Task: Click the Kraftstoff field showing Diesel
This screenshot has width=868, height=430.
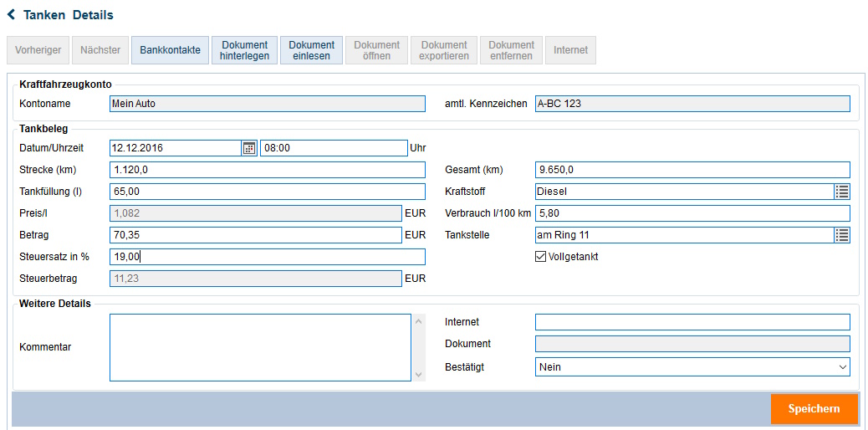Action: pyautogui.click(x=685, y=192)
